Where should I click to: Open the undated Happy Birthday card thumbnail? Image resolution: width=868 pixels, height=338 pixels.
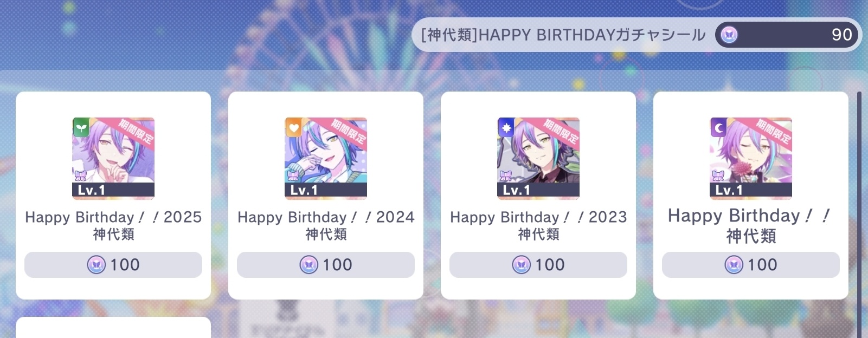click(751, 158)
